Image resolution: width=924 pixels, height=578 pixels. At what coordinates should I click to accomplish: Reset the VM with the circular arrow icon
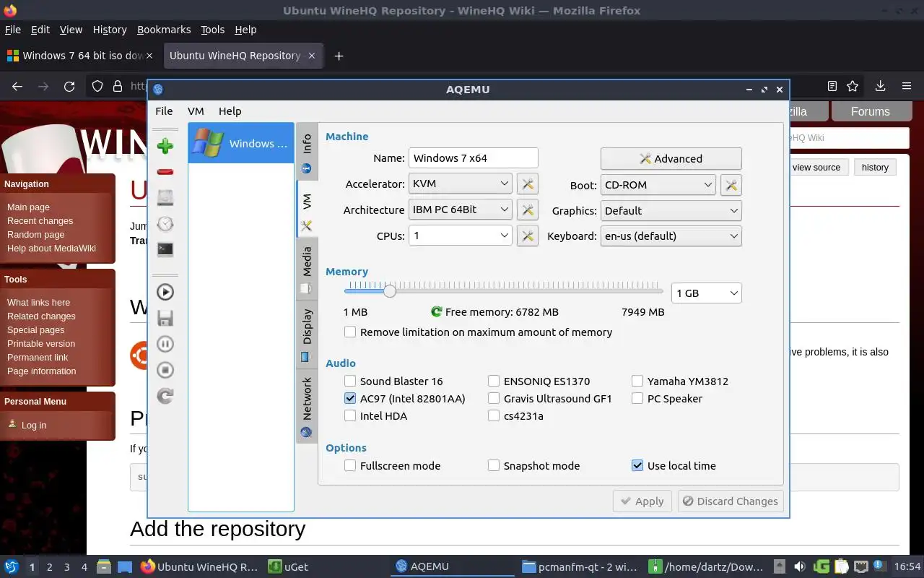coord(165,396)
